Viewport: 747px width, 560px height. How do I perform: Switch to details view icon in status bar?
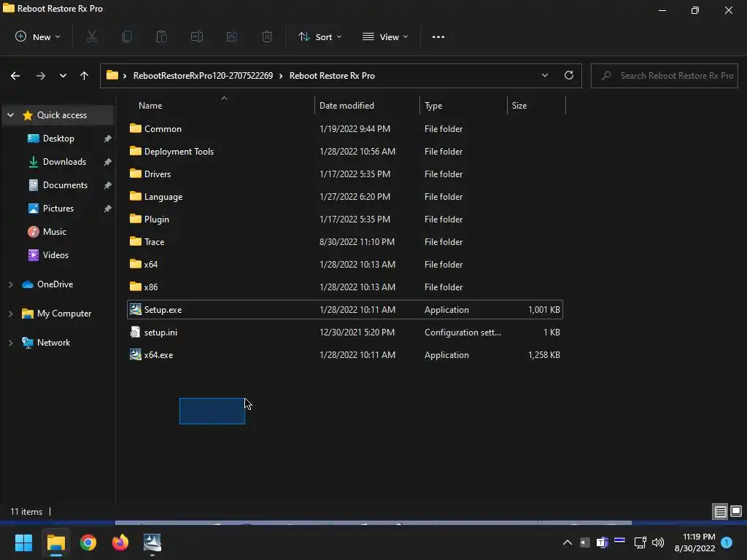(x=720, y=511)
